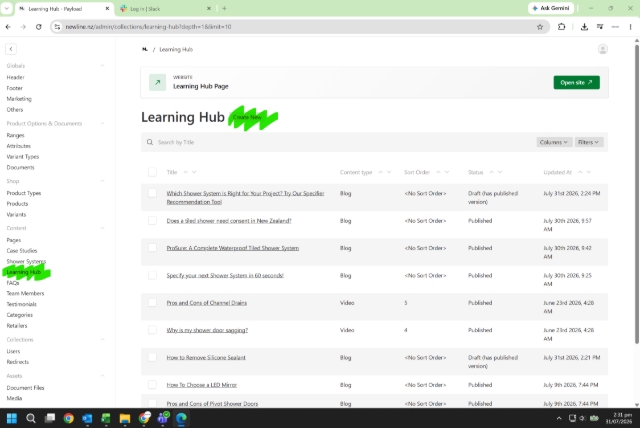Bookmark this page with the star icon
Image resolution: width=640 pixels, height=428 pixels.
[x=540, y=27]
